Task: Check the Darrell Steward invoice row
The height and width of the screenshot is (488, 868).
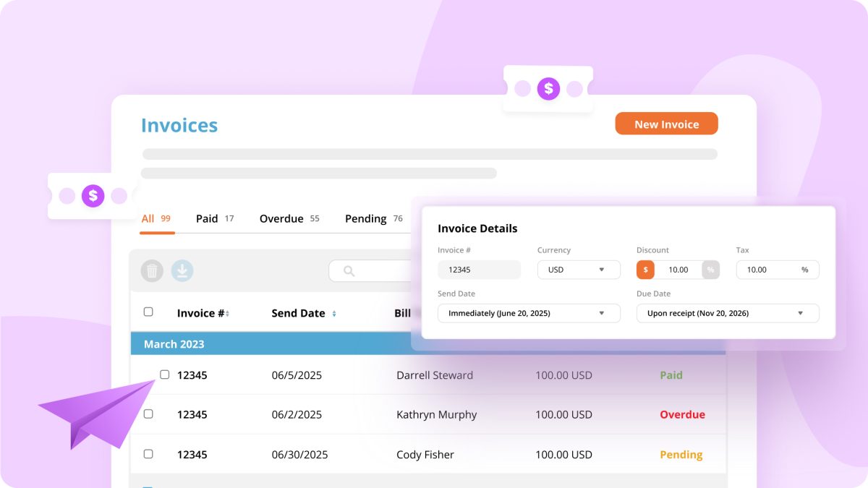Action: tap(165, 374)
